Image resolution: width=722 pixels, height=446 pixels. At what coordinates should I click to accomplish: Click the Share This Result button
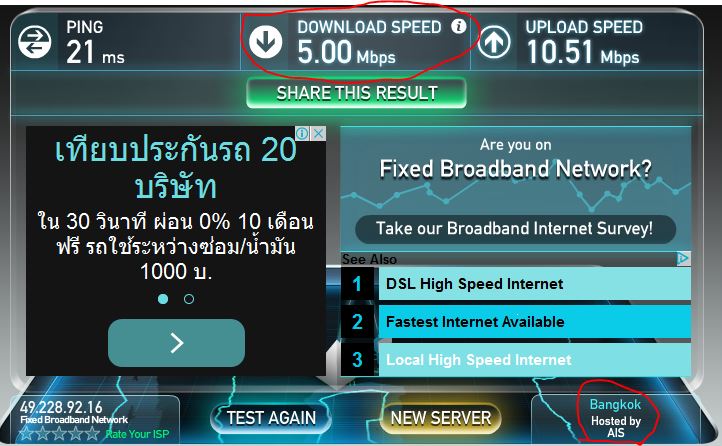click(x=356, y=93)
